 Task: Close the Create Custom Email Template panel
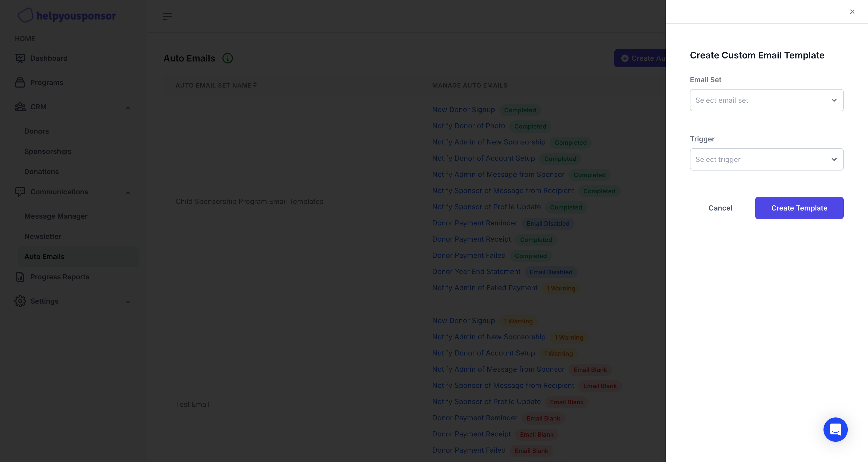(852, 12)
